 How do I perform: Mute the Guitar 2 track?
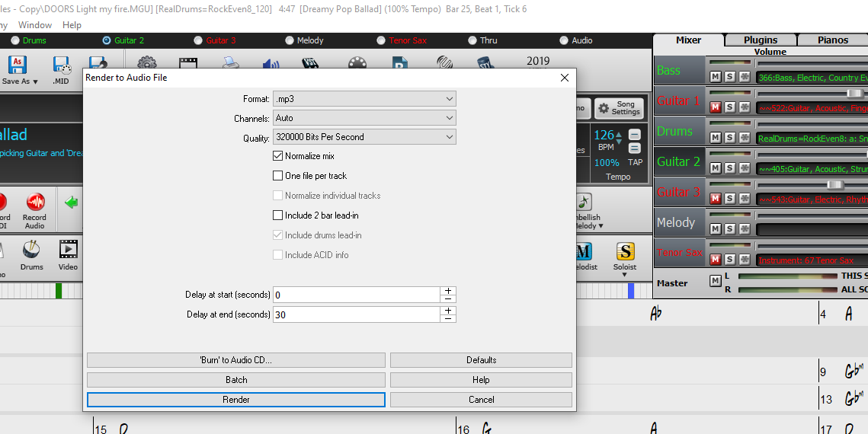[x=716, y=168]
